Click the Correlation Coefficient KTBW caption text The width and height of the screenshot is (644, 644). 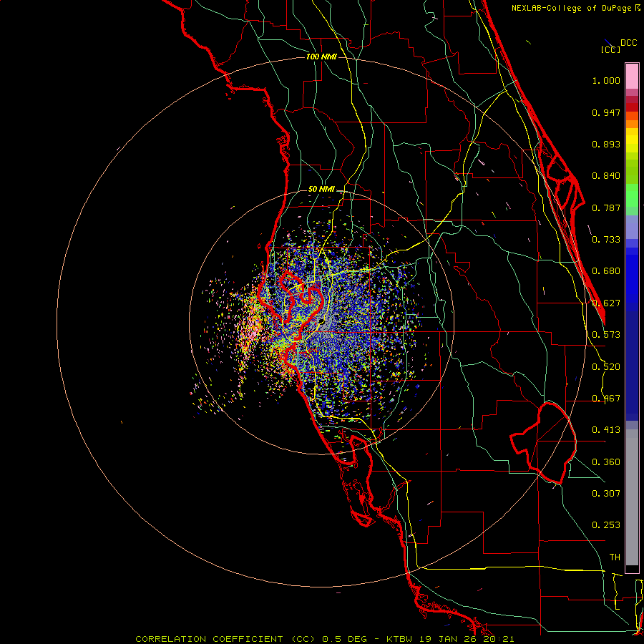(325, 639)
